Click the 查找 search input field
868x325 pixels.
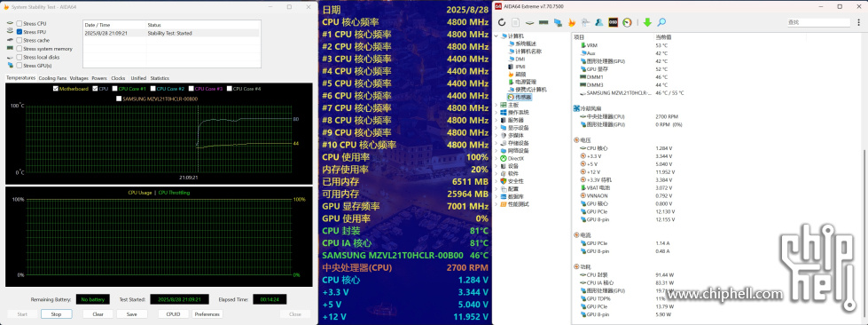point(818,22)
